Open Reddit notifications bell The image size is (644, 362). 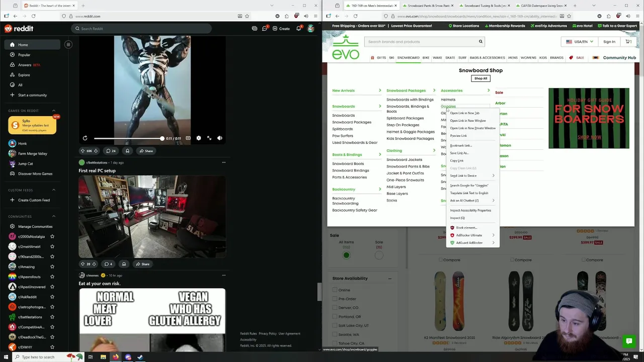(298, 29)
